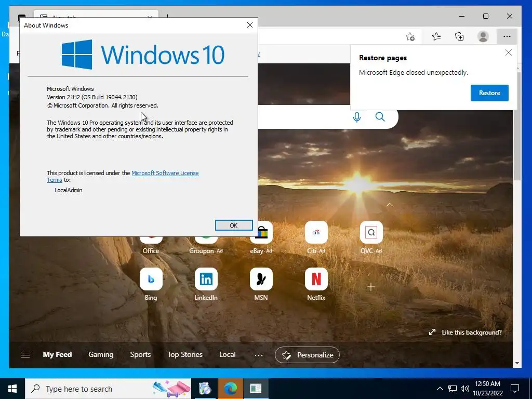Open Favorites list in Edge
Viewport: 532px width, 399px height.
436,36
